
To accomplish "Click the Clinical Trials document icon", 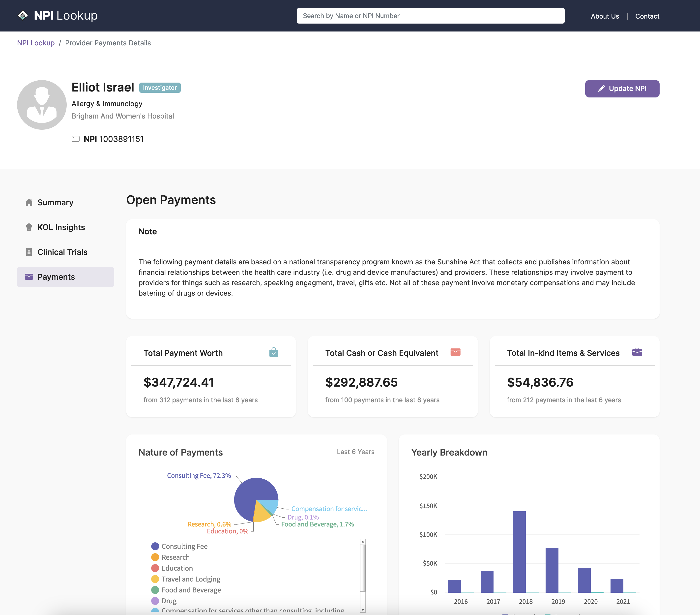I will 29,252.
